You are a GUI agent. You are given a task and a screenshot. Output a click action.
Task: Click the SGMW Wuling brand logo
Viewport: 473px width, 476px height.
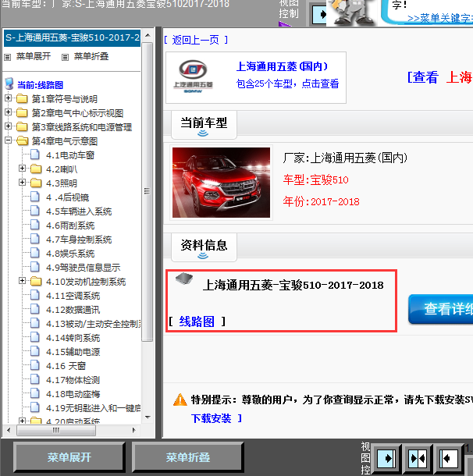[193, 76]
